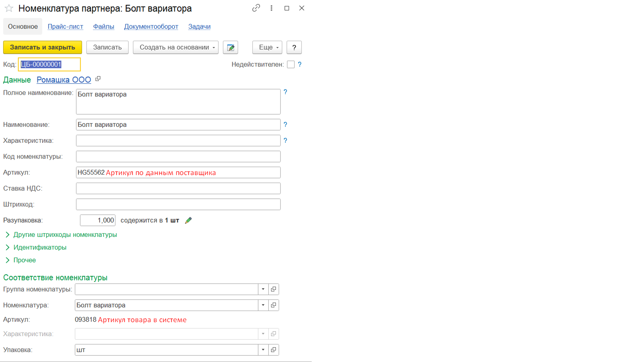
Task: Open the Создать на основании dropdown
Action: pos(176,47)
